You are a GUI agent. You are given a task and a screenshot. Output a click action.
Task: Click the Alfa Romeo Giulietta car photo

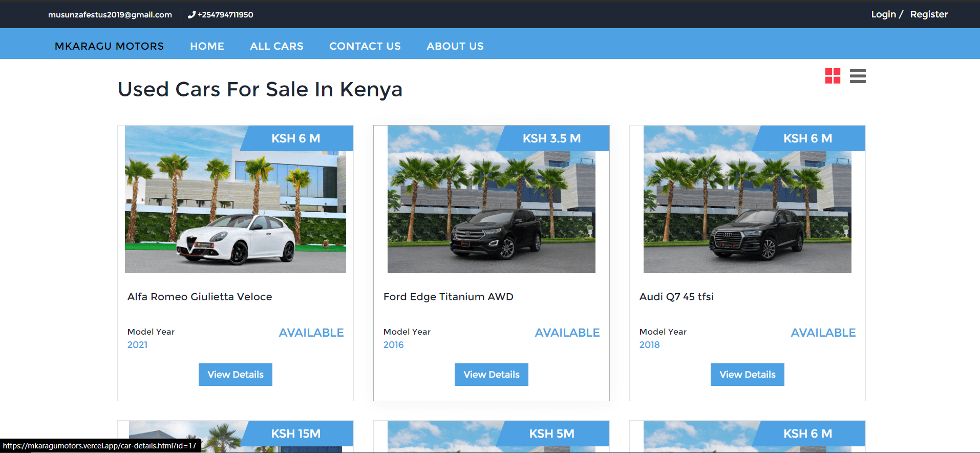point(236,199)
